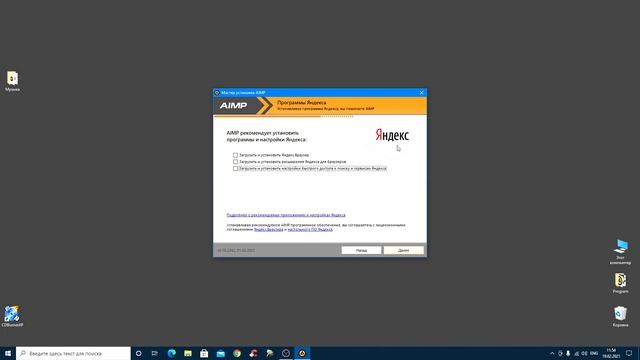Switch to the AIMP installer taskbar button
The height and width of the screenshot is (360, 640).
302,353
